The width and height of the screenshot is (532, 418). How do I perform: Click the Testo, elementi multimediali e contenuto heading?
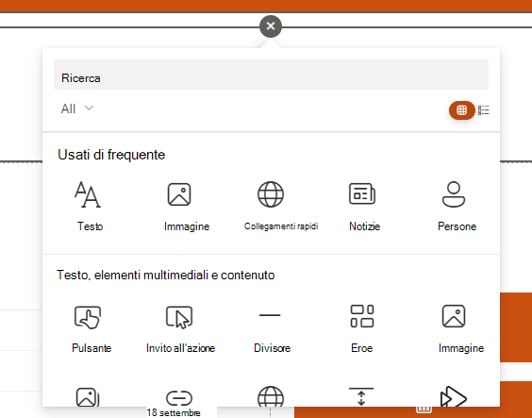(166, 275)
